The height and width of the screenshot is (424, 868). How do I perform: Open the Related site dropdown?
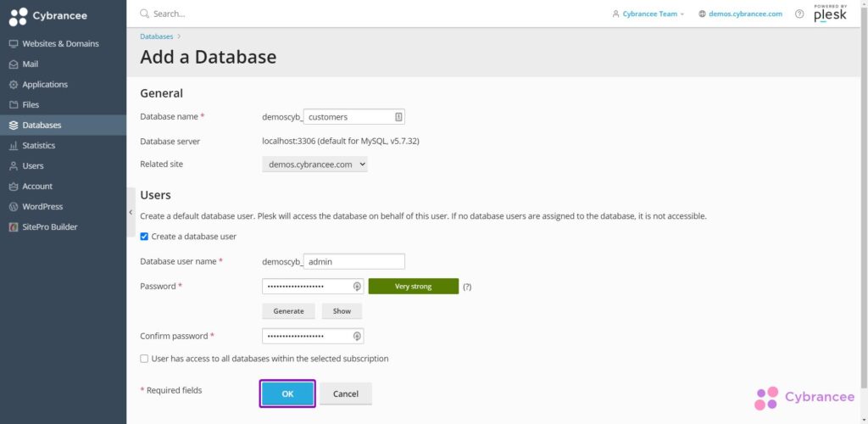tap(314, 165)
